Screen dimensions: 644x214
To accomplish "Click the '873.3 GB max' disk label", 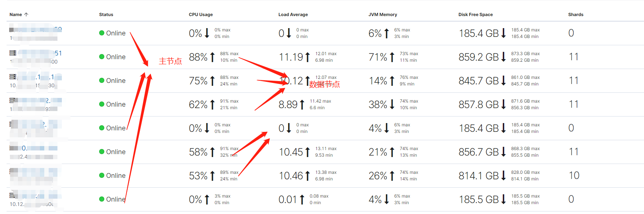I will (525, 54).
